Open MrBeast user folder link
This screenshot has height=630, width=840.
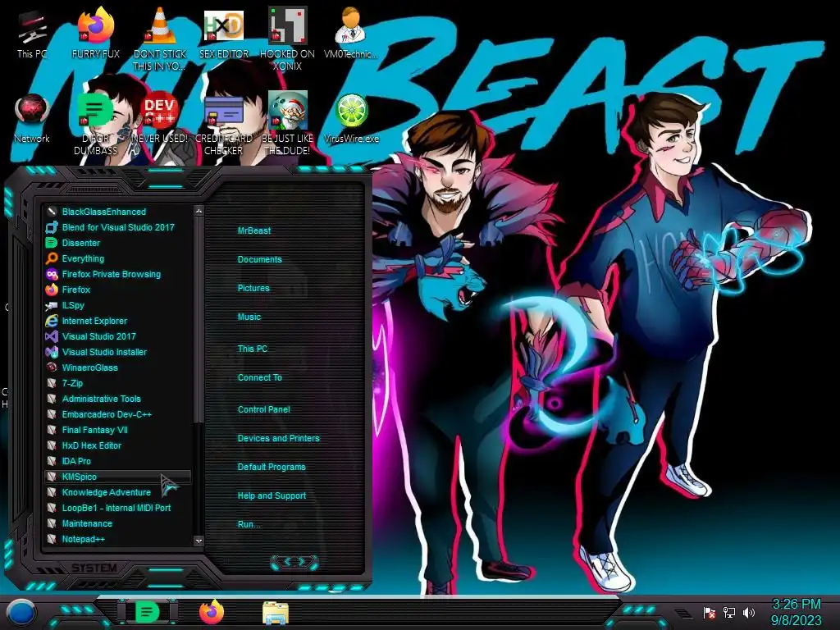(x=254, y=231)
